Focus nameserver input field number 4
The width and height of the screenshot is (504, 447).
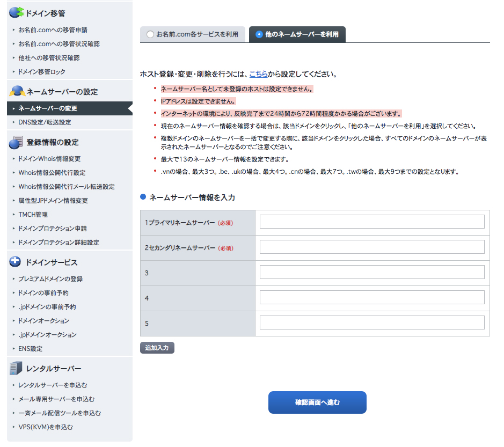point(372,297)
